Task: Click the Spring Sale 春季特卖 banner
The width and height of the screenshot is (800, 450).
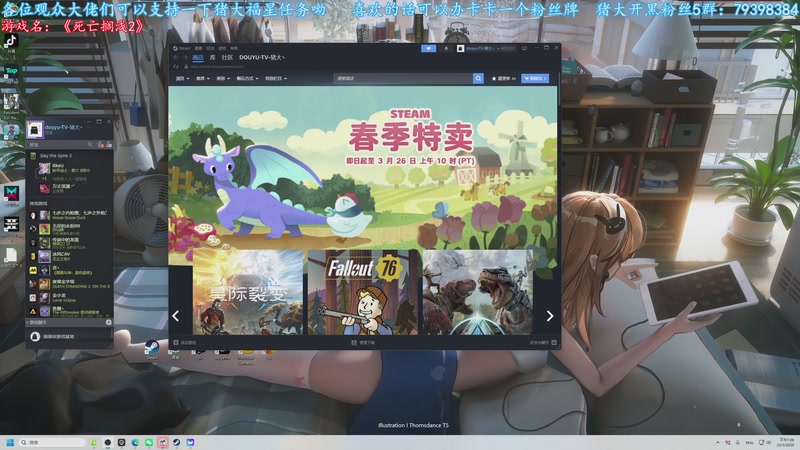Action: (x=363, y=168)
